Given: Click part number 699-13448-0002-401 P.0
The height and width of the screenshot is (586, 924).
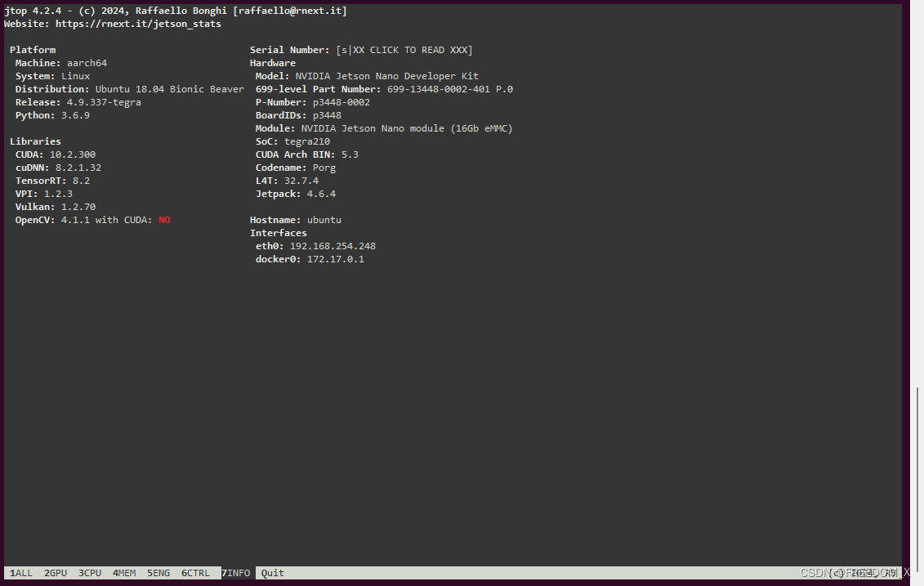Looking at the screenshot, I should click(x=449, y=89).
